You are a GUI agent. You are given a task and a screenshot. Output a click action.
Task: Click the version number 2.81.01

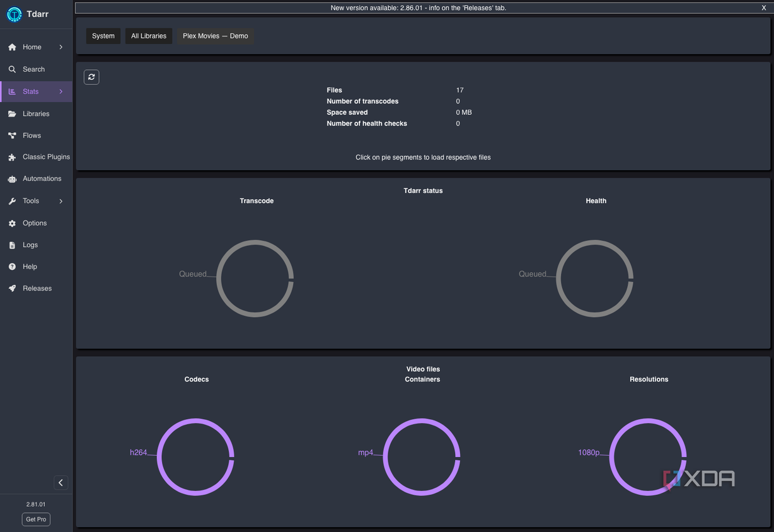pyautogui.click(x=36, y=504)
